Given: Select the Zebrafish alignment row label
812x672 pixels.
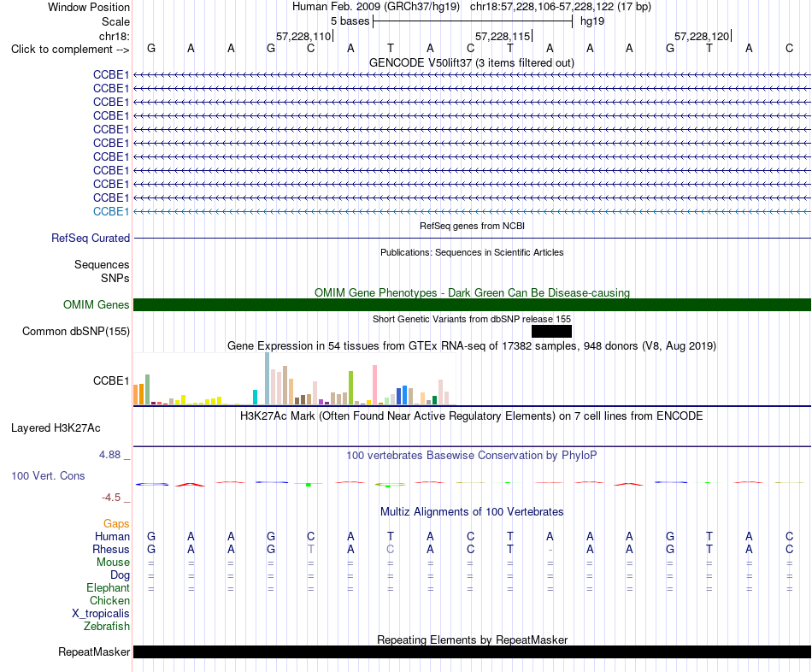Looking at the screenshot, I should [107, 626].
